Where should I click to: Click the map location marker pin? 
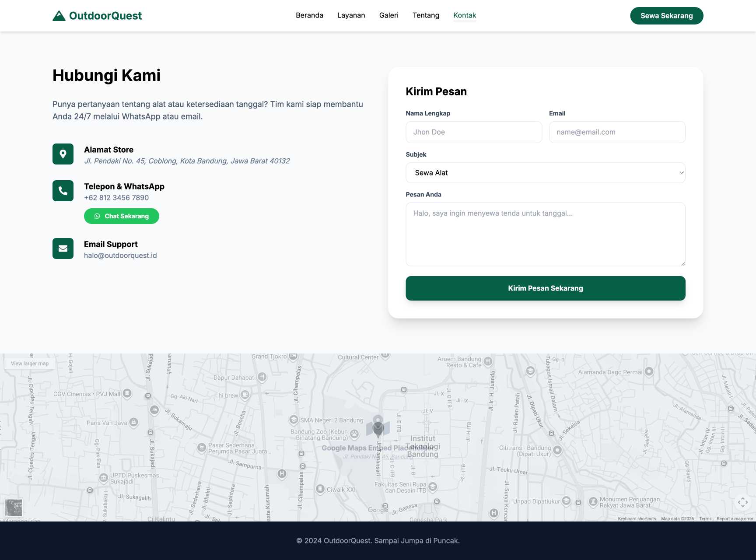click(378, 426)
